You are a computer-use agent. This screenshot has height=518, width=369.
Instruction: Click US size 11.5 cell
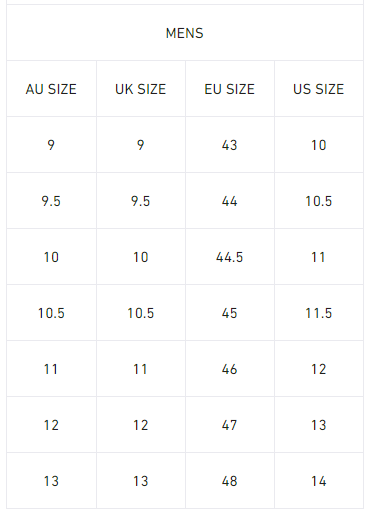coord(318,313)
